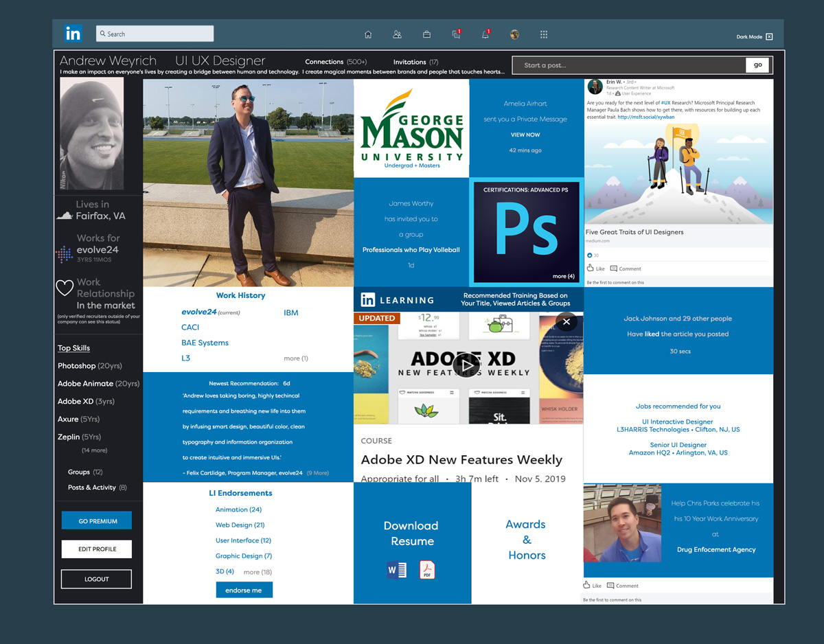Click the profile avatar in top bar
Image resolution: width=824 pixels, height=644 pixels.
coord(514,34)
